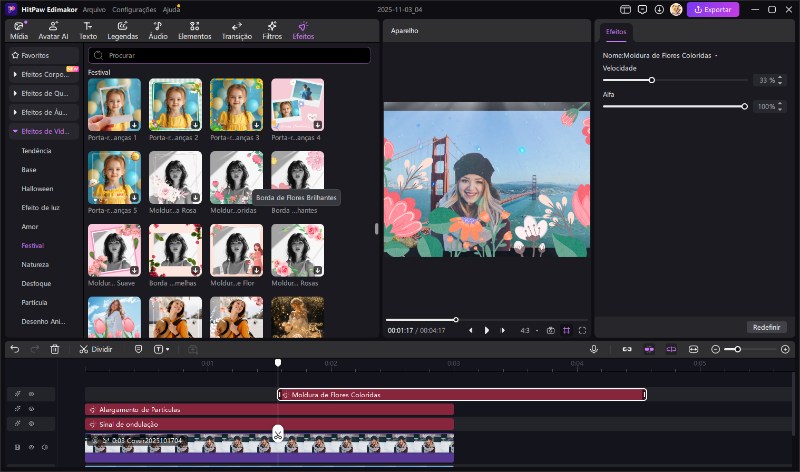This screenshot has width=800, height=472.
Task: Open the 4:3 aspect ratio dropdown
Action: tap(527, 330)
